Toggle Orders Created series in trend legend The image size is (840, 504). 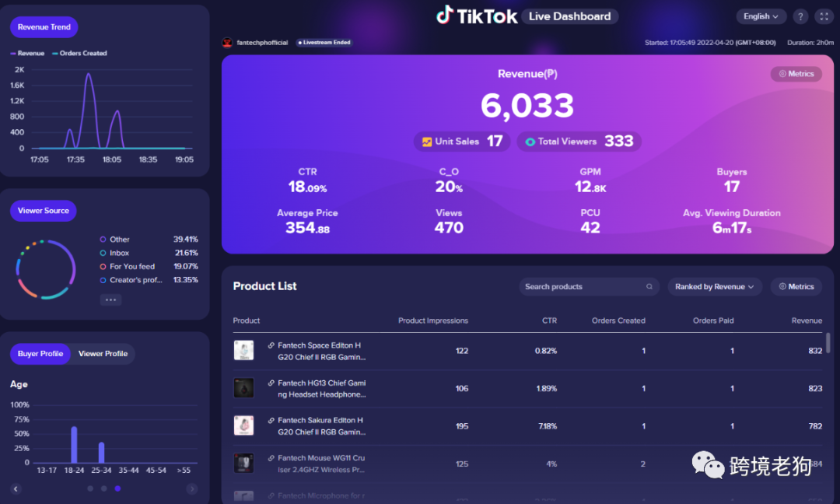(79, 53)
